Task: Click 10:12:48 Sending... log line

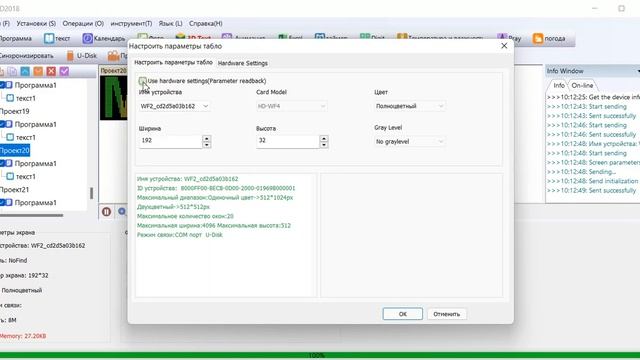Action: point(581,172)
